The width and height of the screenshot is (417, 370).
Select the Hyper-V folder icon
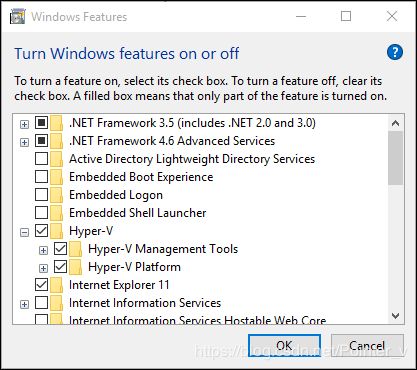coord(57,231)
